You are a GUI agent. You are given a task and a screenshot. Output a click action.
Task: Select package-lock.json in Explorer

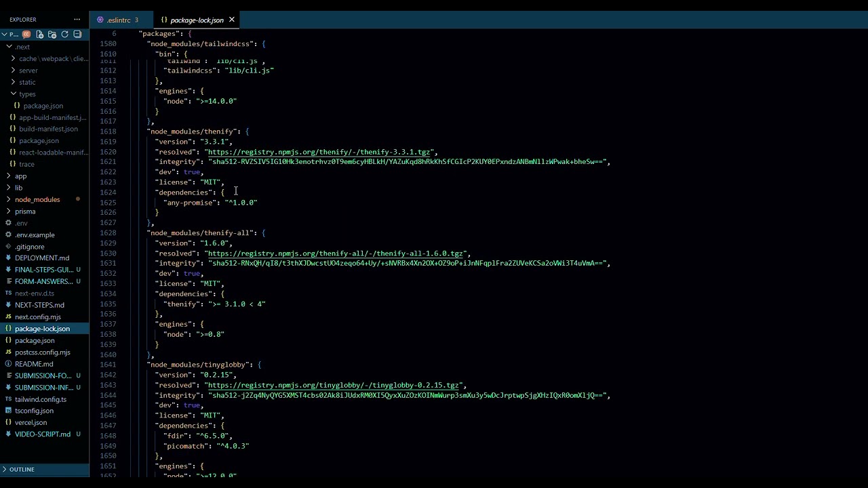(42, 329)
